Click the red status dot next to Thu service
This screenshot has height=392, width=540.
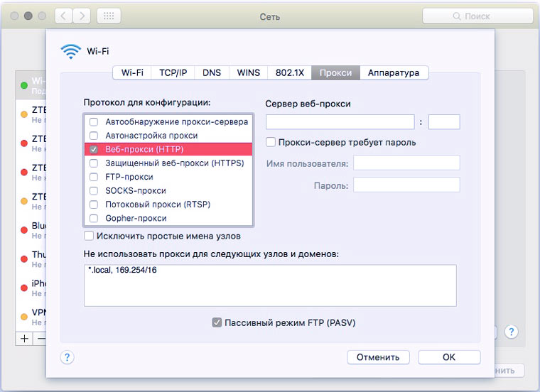pos(24,258)
